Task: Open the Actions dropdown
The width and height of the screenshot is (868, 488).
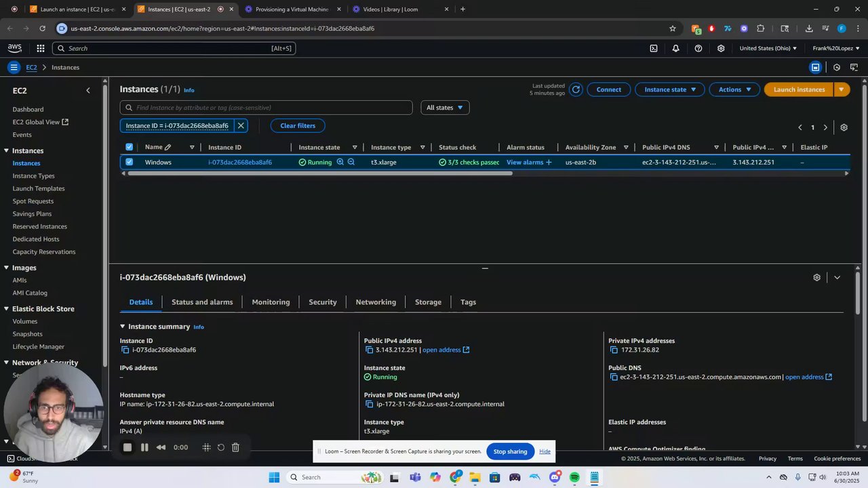Action: [735, 89]
